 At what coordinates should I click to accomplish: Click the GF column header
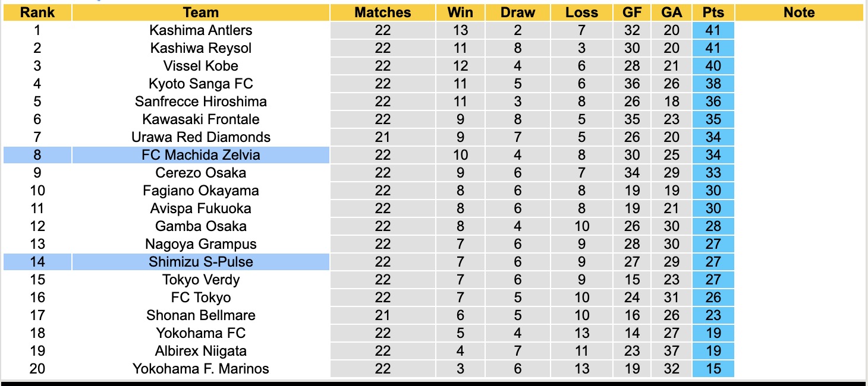pos(632,12)
